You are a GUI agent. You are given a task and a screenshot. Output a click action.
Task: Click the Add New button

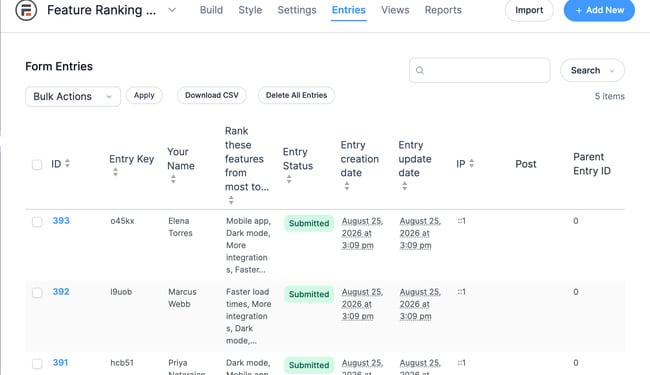pyautogui.click(x=599, y=10)
